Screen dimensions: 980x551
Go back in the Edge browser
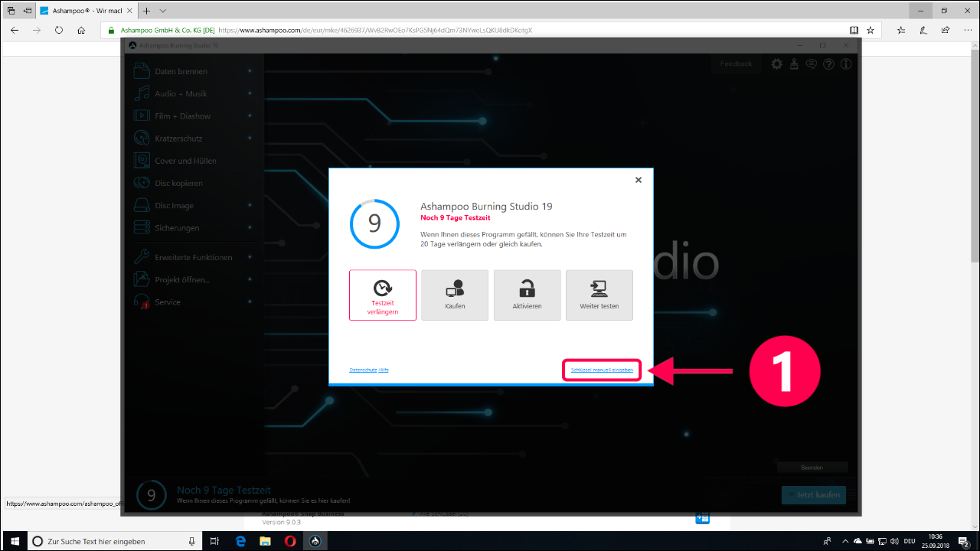point(15,31)
